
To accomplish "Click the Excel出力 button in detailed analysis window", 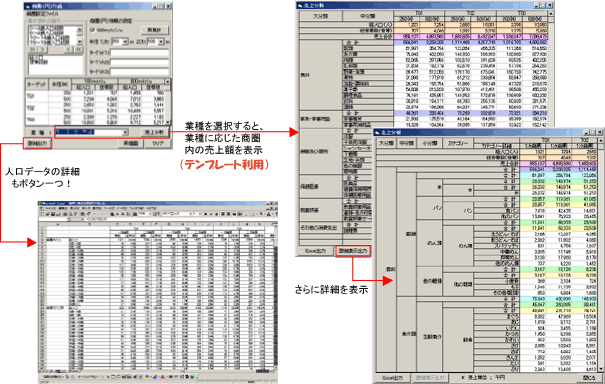I will coord(392,378).
